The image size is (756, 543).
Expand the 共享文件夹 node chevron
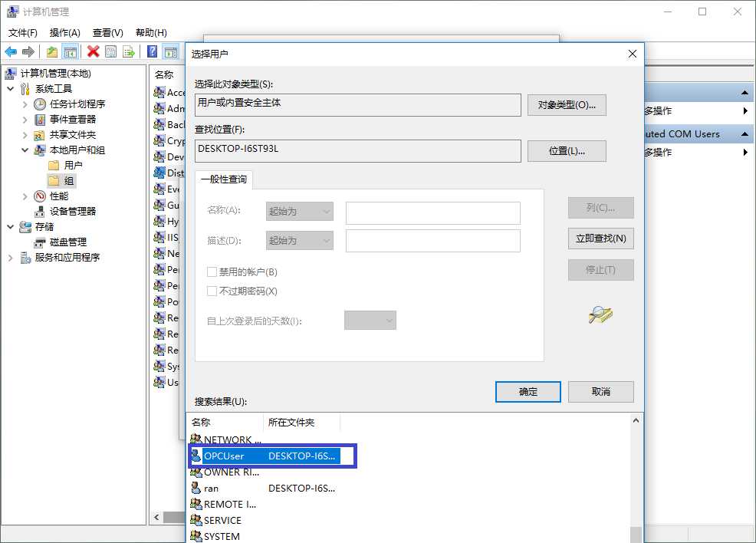click(25, 135)
